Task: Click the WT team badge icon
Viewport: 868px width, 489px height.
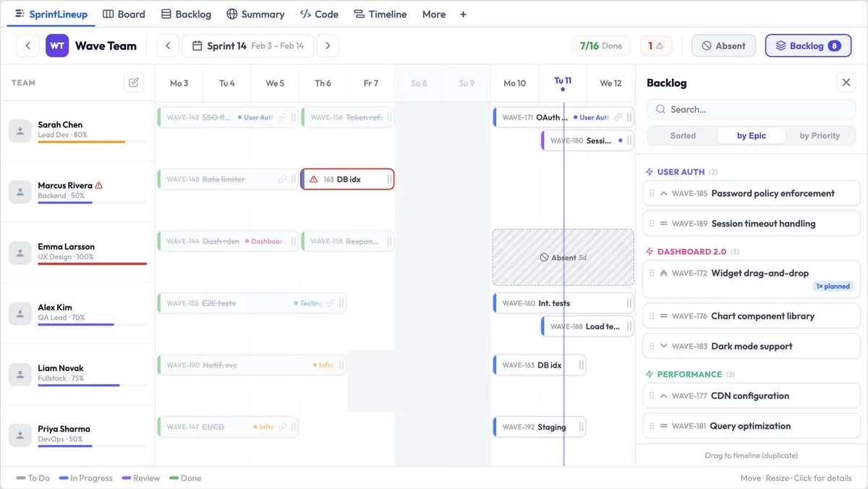Action: (x=57, y=46)
